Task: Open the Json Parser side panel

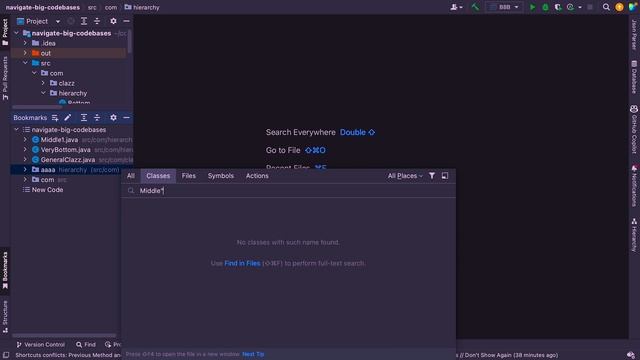Action: tap(634, 34)
